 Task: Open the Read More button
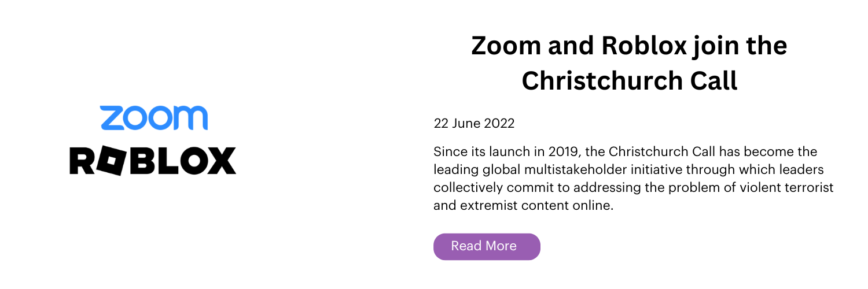[x=487, y=247]
